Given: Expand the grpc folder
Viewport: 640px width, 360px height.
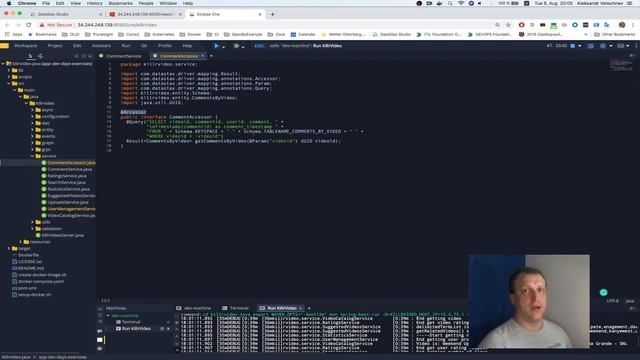Looking at the screenshot, I should click(32, 149).
